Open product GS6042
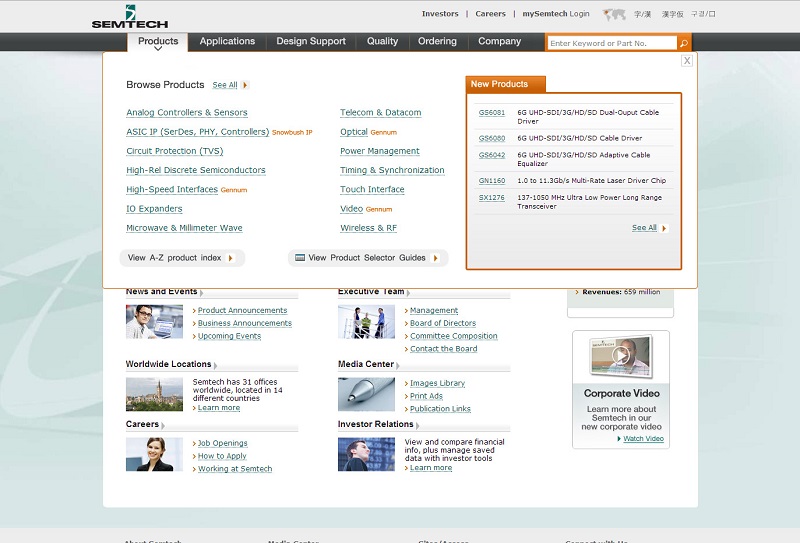This screenshot has width=800, height=543. (x=491, y=155)
